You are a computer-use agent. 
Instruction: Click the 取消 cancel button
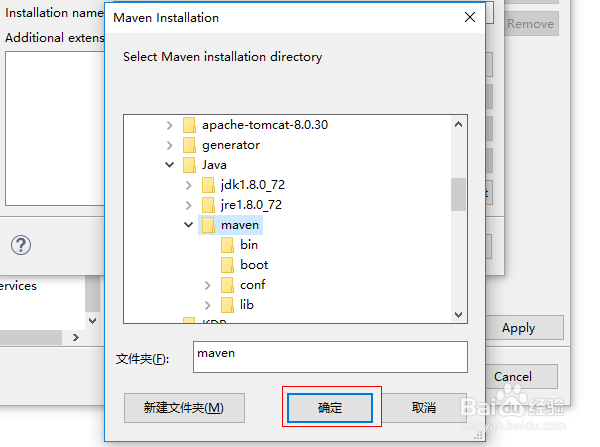(x=424, y=408)
